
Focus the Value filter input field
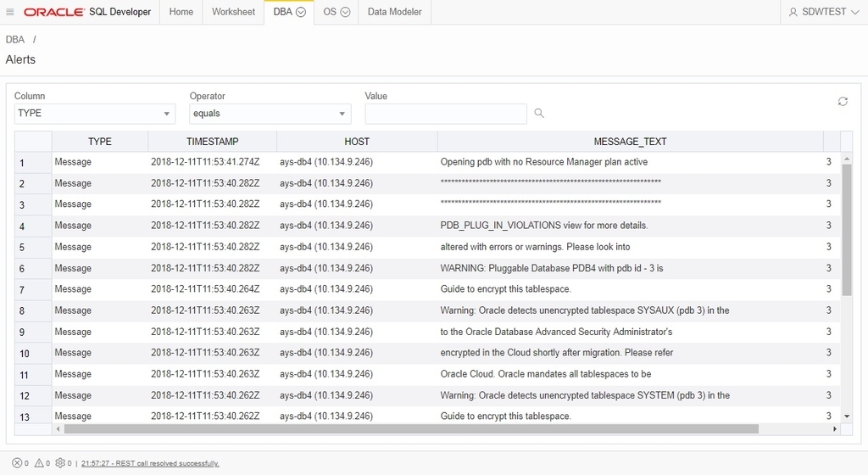pos(446,114)
